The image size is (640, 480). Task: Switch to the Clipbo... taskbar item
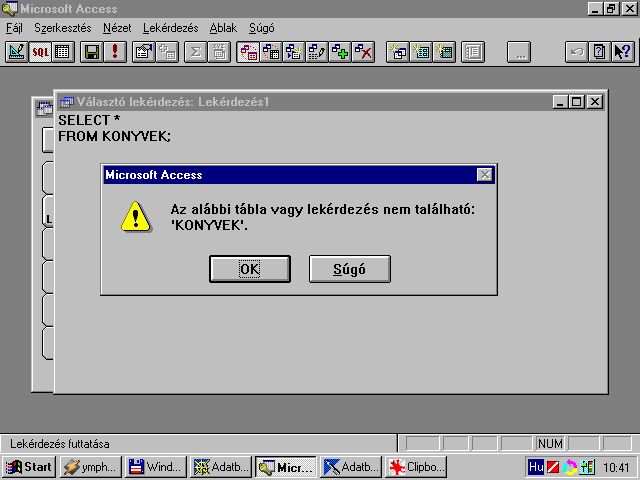416,467
